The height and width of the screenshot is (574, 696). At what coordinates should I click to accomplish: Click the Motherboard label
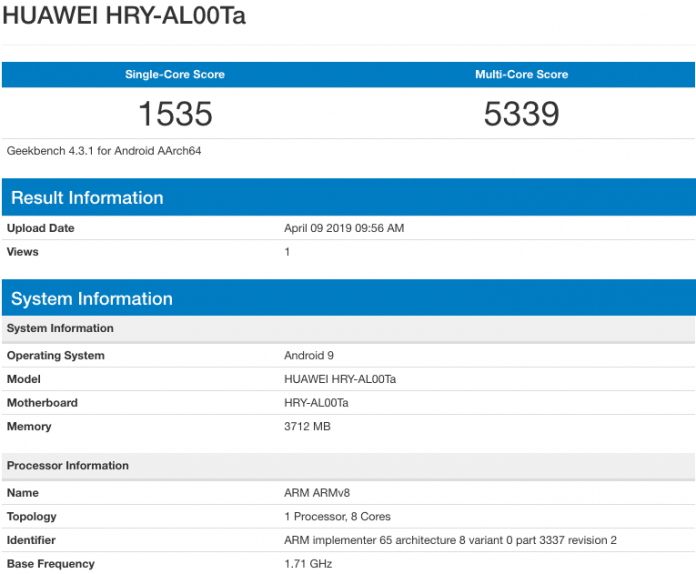click(x=42, y=403)
